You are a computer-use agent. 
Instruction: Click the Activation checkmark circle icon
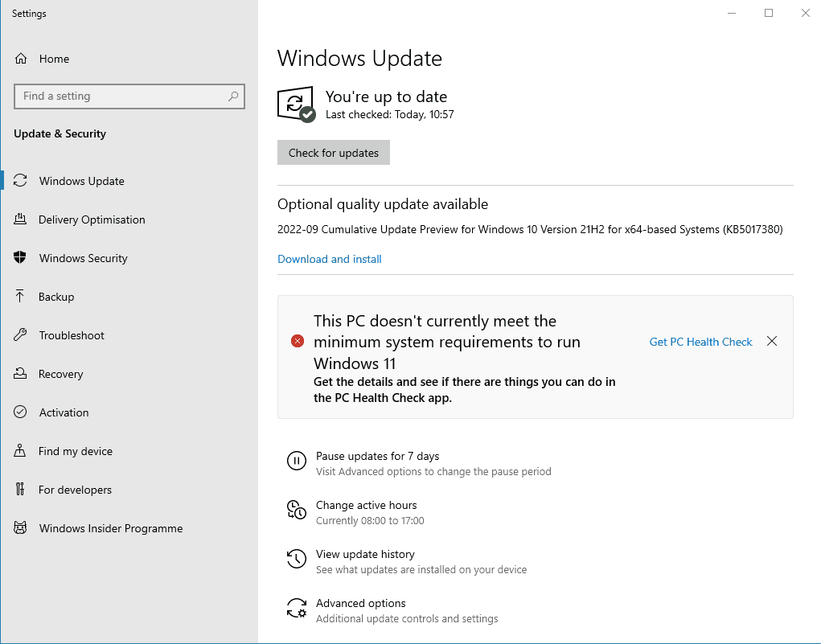(20, 412)
